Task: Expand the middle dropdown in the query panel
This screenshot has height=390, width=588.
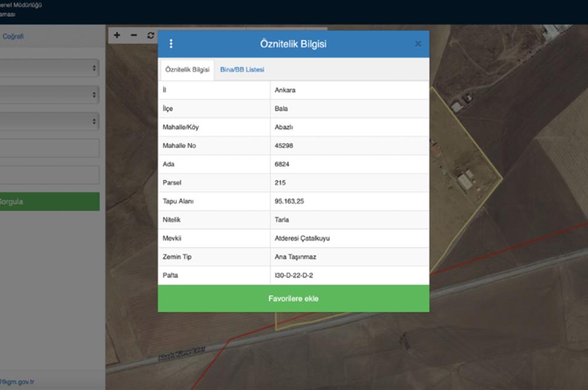Action: pyautogui.click(x=49, y=95)
